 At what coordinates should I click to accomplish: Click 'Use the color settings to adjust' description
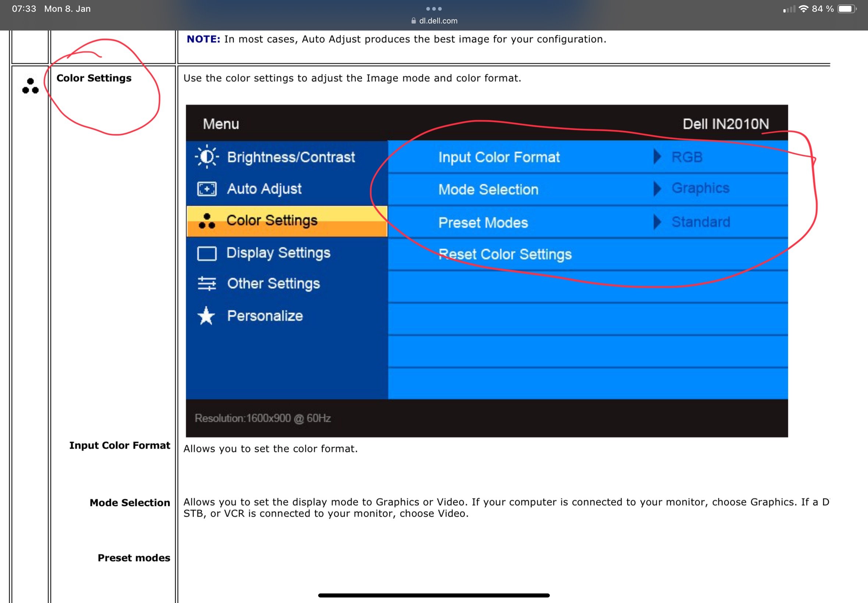[x=352, y=78]
